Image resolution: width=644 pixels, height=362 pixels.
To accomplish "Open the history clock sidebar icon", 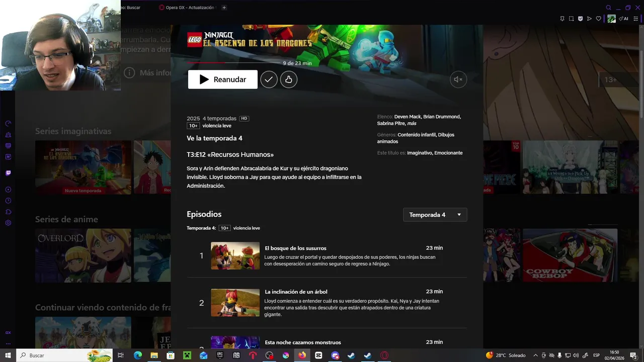I will 8,201.
